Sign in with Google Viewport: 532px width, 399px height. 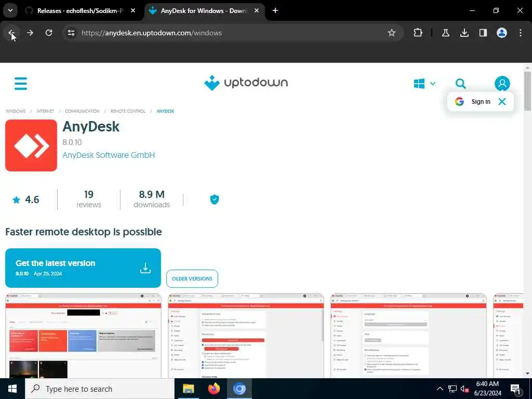pos(473,101)
